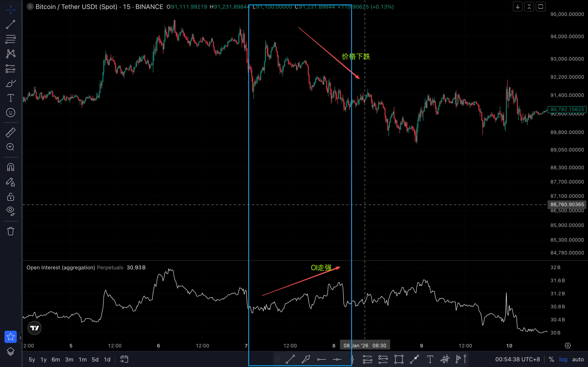This screenshot has width=588, height=367.
Task: Remove drawings with the trash icon
Action: click(x=10, y=231)
